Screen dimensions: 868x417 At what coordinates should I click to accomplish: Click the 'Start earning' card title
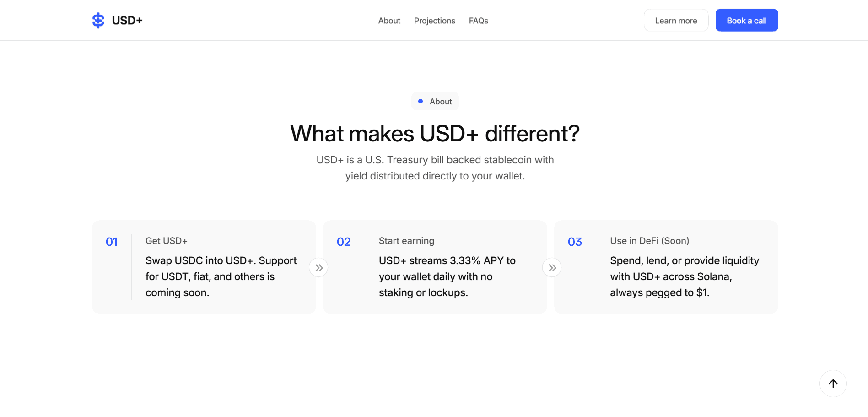click(x=407, y=241)
